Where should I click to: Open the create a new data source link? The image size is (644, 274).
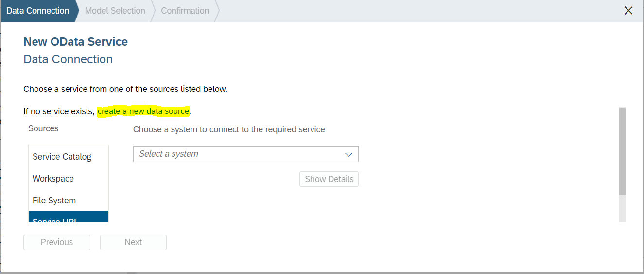pos(143,111)
